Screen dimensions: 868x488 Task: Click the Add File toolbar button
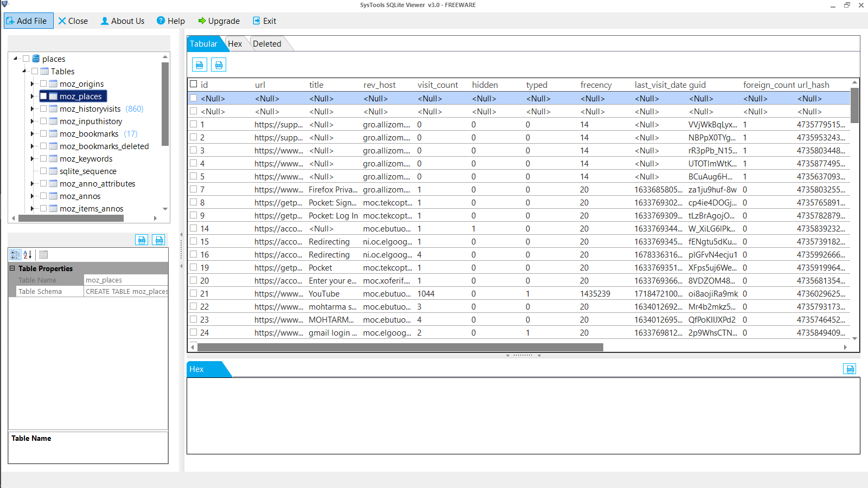tap(29, 21)
